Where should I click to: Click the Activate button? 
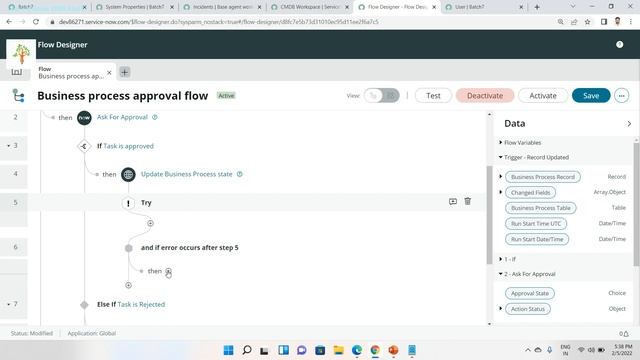pyautogui.click(x=543, y=96)
